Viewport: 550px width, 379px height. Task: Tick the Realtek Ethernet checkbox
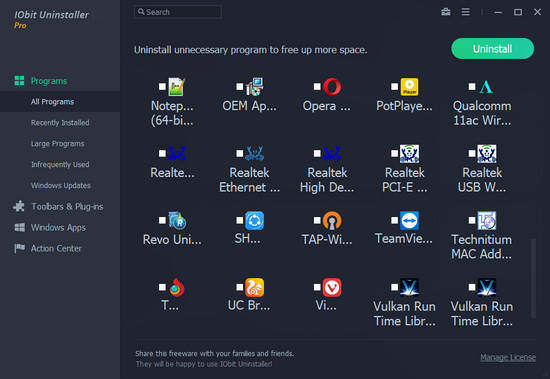pyautogui.click(x=240, y=153)
